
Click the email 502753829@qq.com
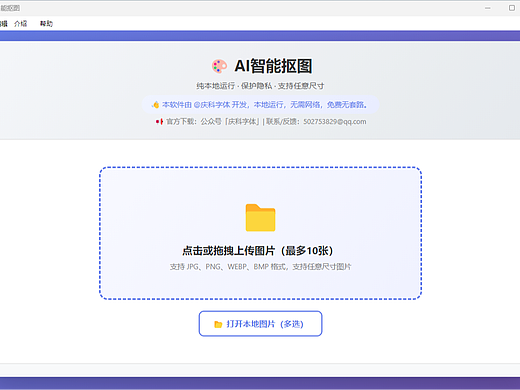335,122
